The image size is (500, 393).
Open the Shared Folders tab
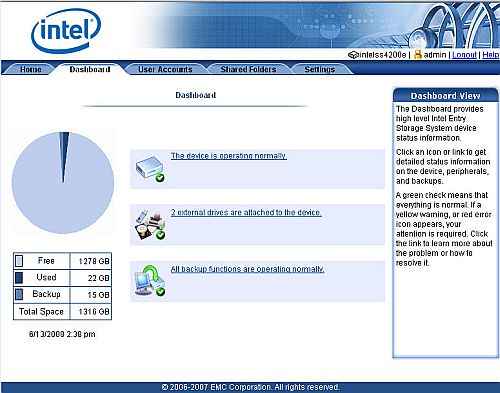point(248,69)
